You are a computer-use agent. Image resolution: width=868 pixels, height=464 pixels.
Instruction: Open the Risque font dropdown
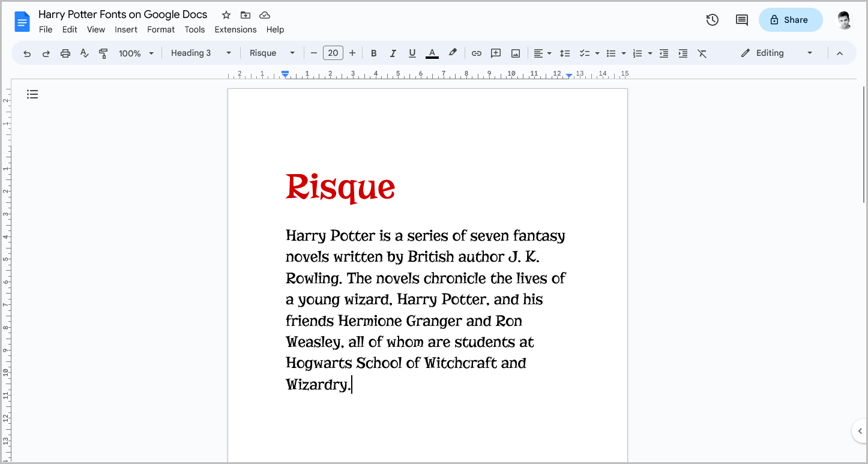click(x=271, y=53)
